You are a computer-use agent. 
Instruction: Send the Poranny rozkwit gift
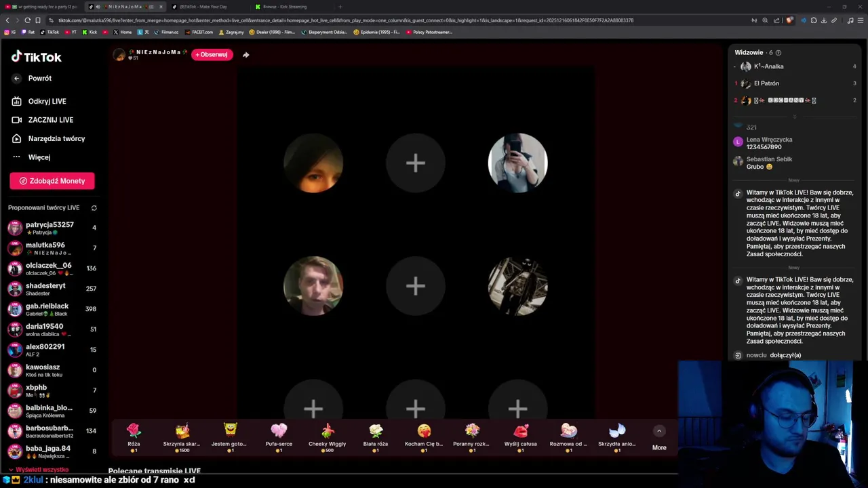(472, 437)
